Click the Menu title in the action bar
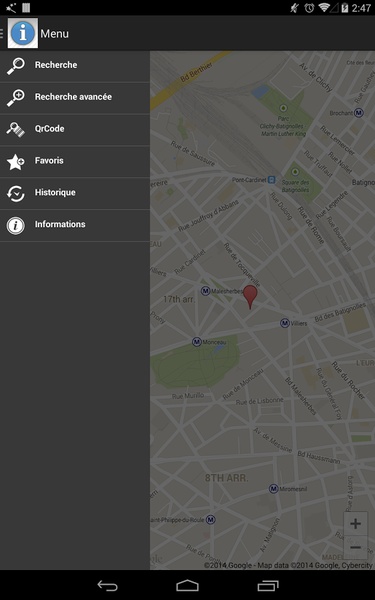The height and width of the screenshot is (600, 375). click(55, 34)
